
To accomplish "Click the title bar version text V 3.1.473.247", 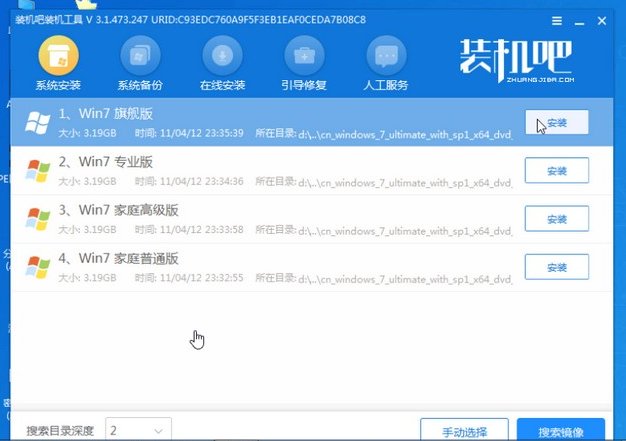I will pyautogui.click(x=117, y=20).
